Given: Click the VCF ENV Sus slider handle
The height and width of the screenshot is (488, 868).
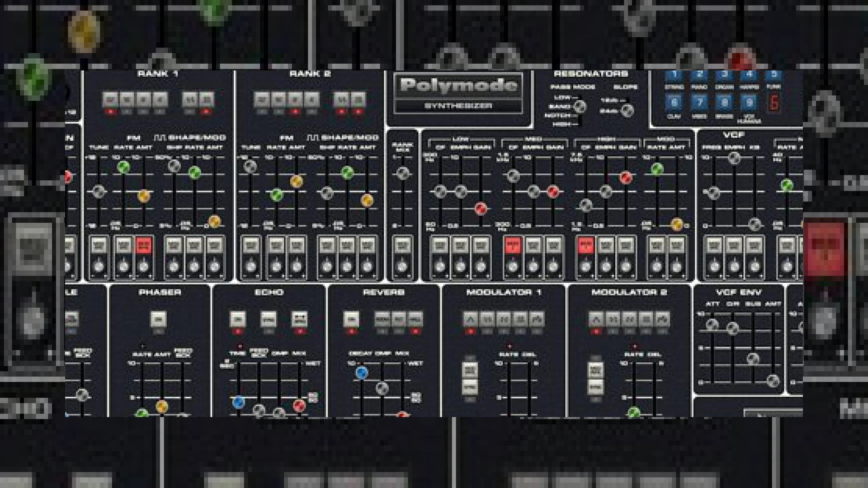Looking at the screenshot, I should click(753, 359).
